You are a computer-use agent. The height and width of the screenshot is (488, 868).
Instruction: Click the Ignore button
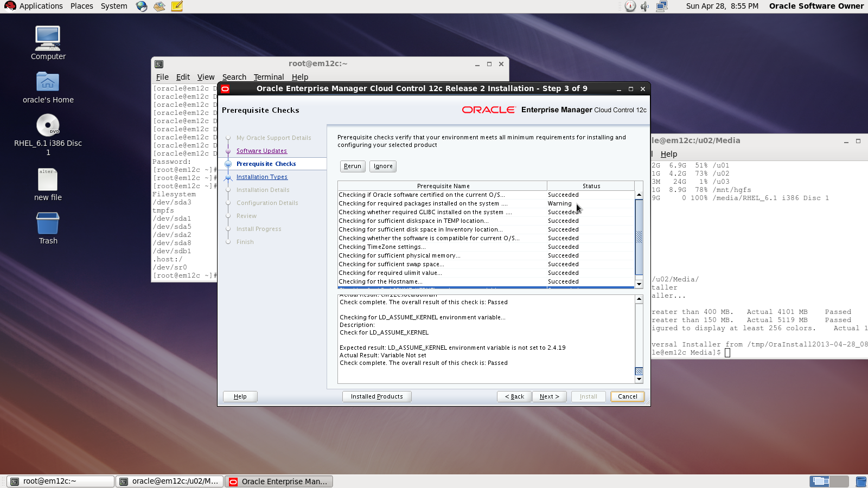click(x=383, y=166)
